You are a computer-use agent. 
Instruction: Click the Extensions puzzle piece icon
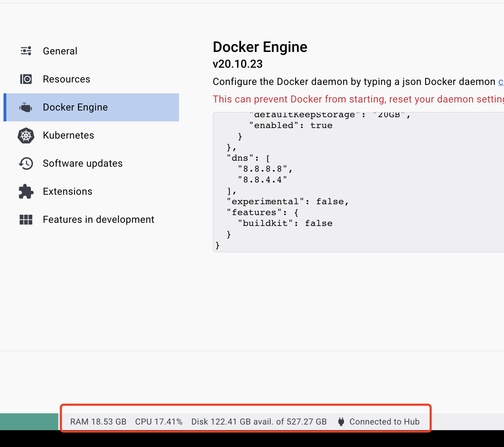(x=26, y=192)
